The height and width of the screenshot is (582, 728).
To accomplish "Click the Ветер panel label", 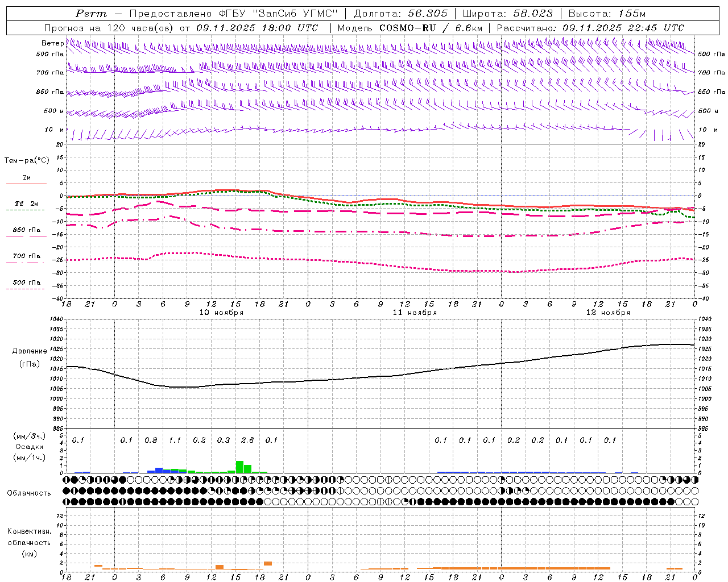I will (52, 43).
